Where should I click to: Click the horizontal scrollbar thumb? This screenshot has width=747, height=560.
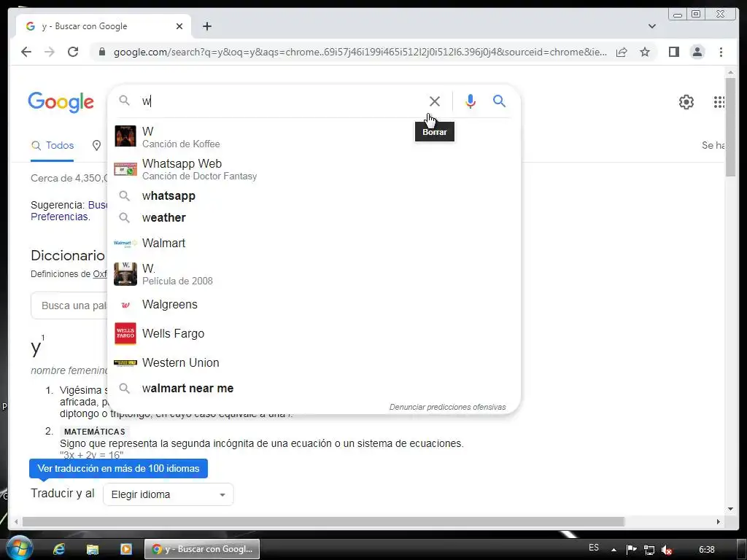tap(323, 522)
